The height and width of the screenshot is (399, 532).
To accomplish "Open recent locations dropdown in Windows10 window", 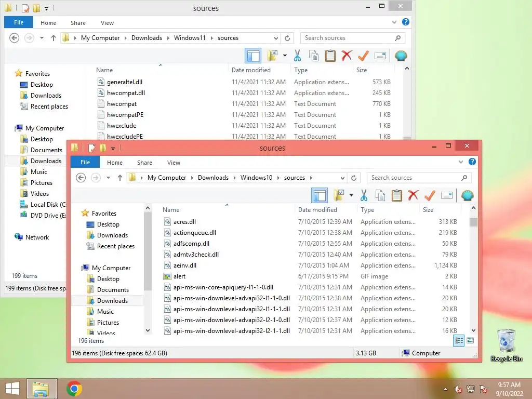I will point(108,178).
